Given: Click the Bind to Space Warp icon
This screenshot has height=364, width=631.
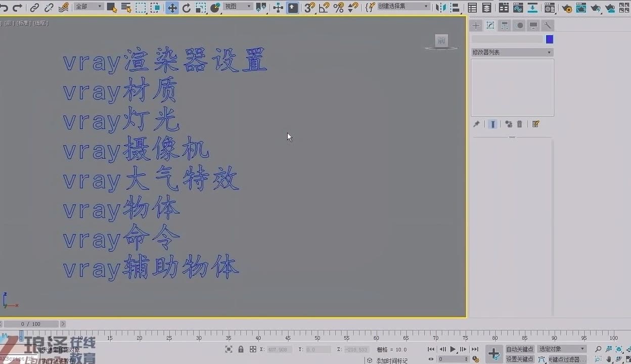Looking at the screenshot, I should pyautogui.click(x=64, y=8).
